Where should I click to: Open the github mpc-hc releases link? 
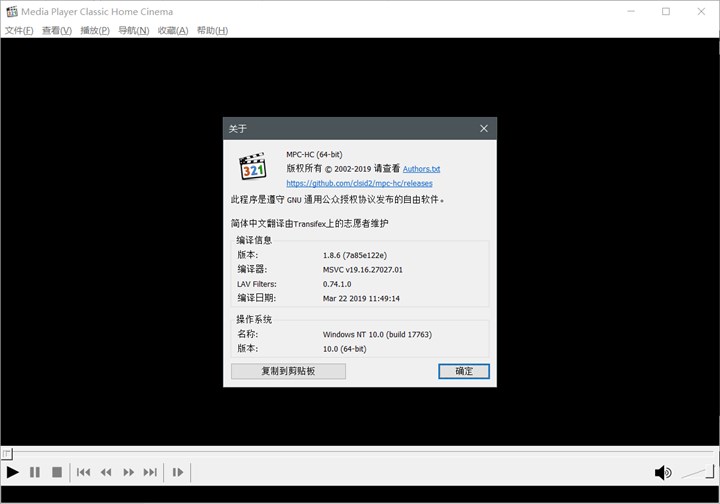[x=360, y=183]
